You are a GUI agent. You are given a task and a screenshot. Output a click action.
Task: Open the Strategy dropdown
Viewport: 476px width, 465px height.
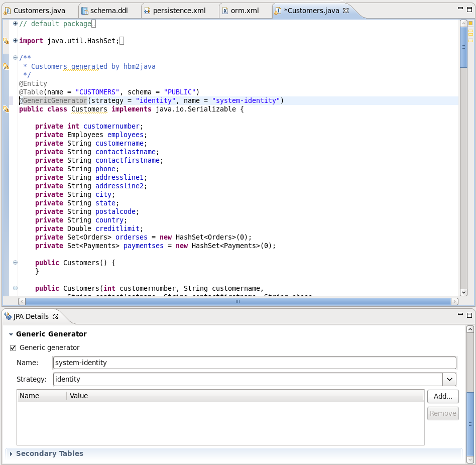(x=449, y=379)
